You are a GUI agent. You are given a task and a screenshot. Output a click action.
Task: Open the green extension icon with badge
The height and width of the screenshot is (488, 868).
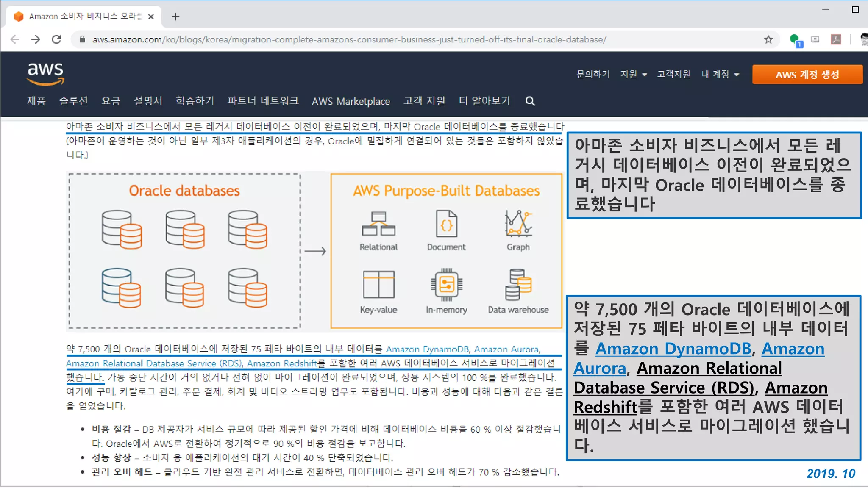coord(796,40)
